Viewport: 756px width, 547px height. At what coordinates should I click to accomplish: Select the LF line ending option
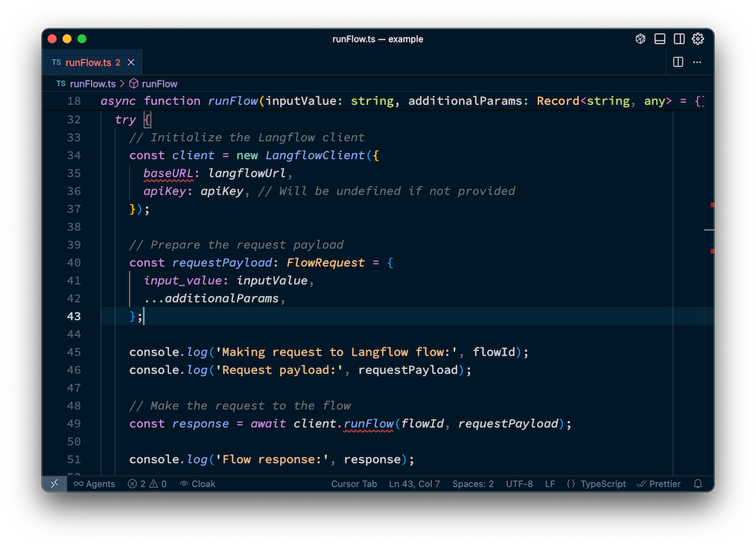pos(550,484)
